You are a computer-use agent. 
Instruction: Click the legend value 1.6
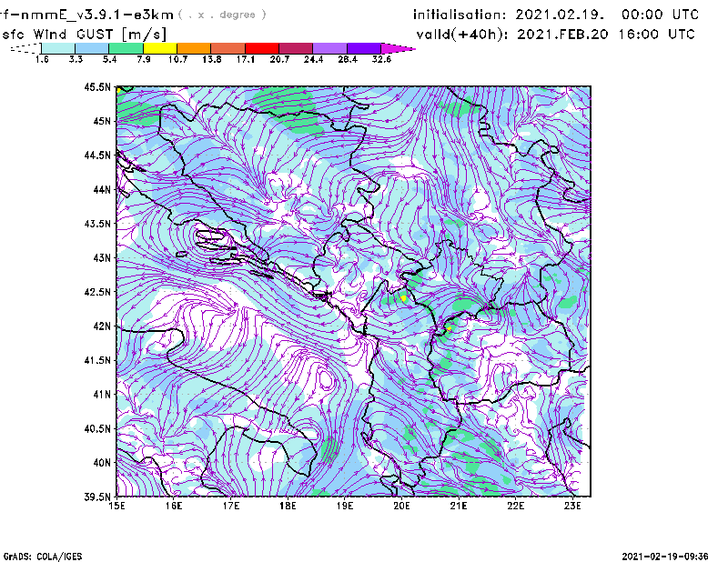(42, 59)
